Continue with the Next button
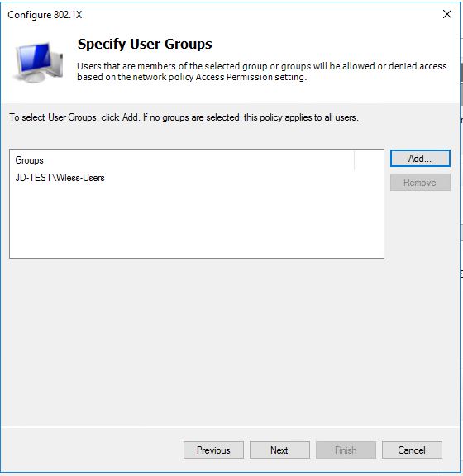463x476 pixels. coord(279,450)
